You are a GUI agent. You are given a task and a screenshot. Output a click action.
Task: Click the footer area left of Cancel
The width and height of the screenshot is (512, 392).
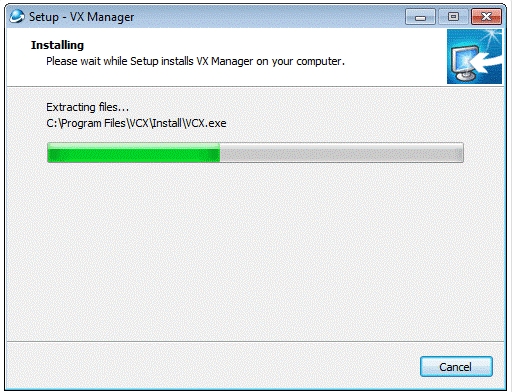[213, 366]
